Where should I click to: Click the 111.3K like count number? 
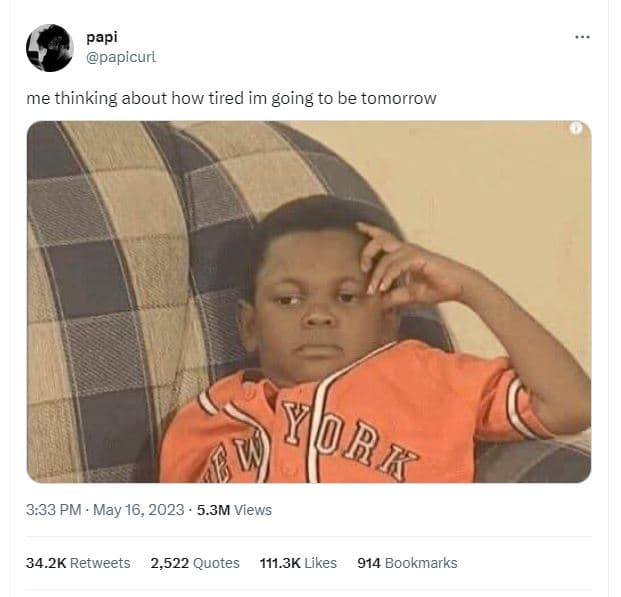[x=280, y=563]
